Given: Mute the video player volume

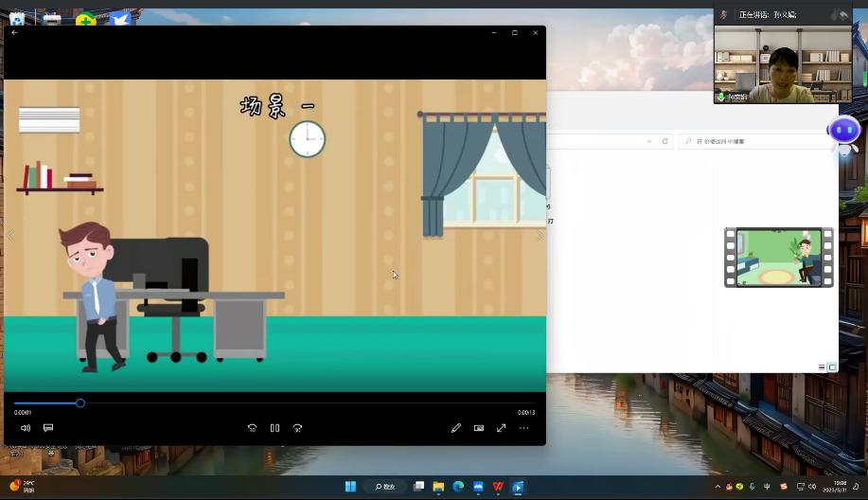Looking at the screenshot, I should coord(26,428).
